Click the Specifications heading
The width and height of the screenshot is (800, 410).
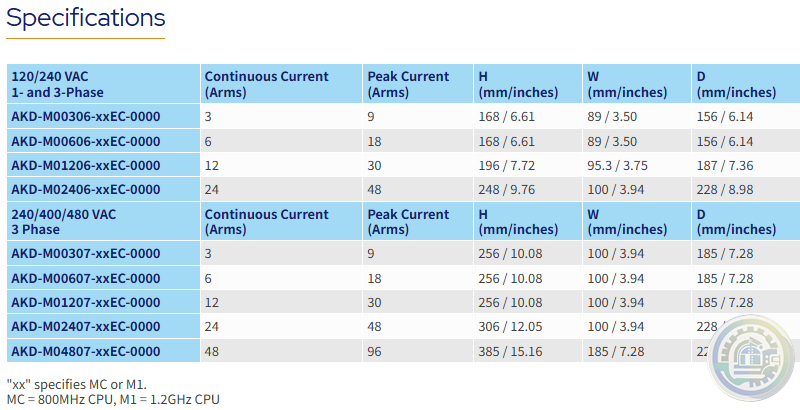pos(86,18)
